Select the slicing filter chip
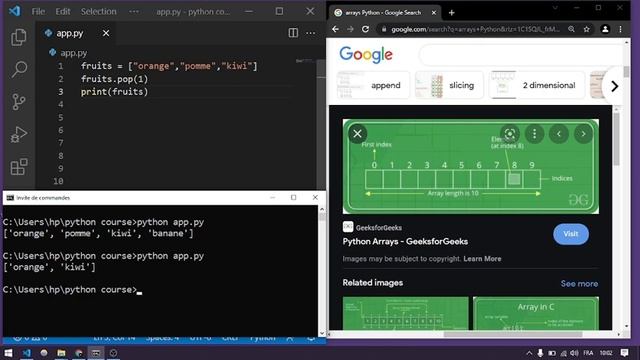This screenshot has width=640, height=360. click(449, 85)
